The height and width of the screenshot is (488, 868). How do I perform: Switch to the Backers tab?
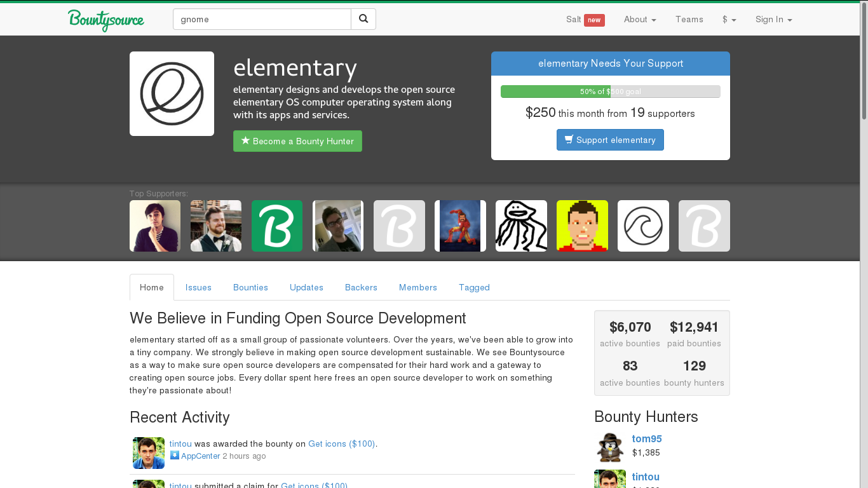[x=361, y=287]
